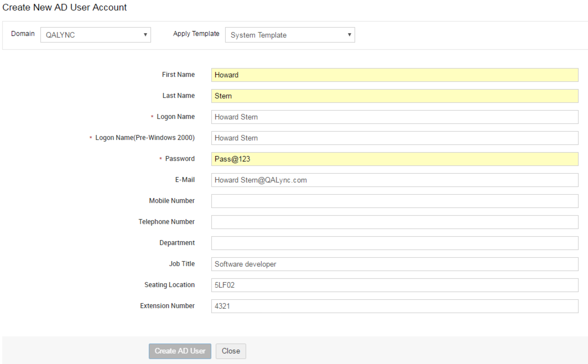Viewport: 588px width, 364px height.
Task: Focus the Logon Name input field
Action: pyautogui.click(x=394, y=117)
